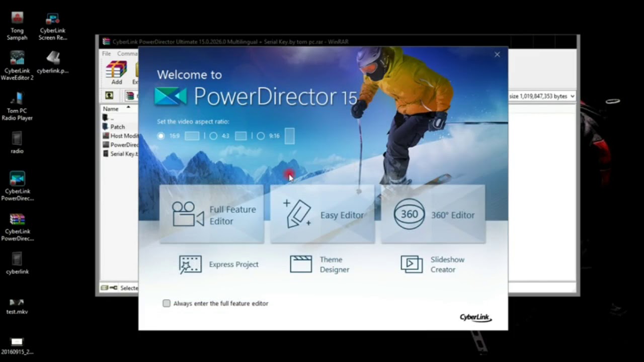
Task: Start an Express Project
Action: tap(219, 264)
